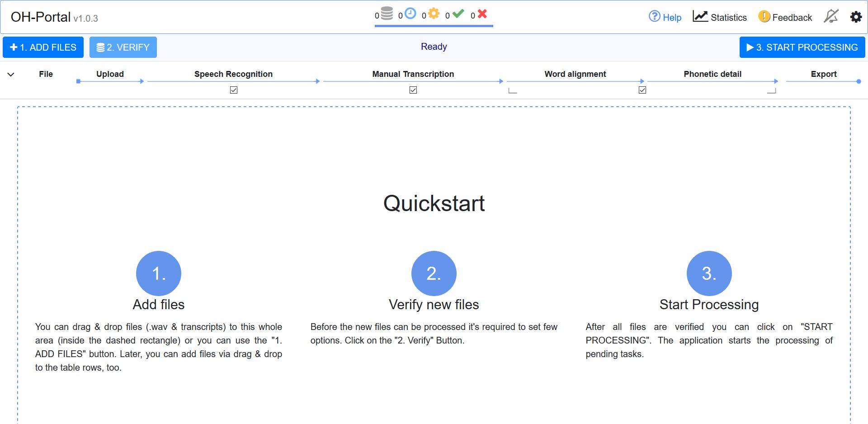Screen dimensions: 868x424
Task: Click the 'Before the new files' paragraph
Action: click(434, 334)
